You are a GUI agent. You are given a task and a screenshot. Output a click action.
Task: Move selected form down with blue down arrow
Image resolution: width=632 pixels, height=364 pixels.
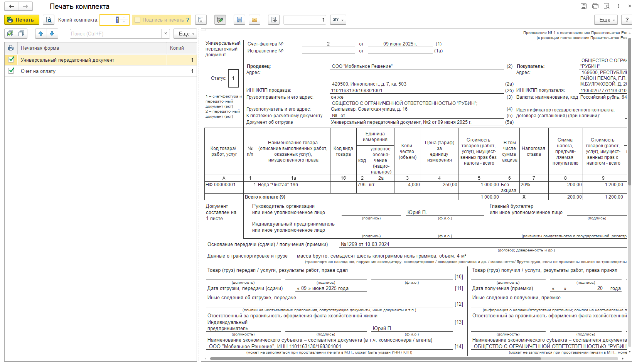(52, 34)
